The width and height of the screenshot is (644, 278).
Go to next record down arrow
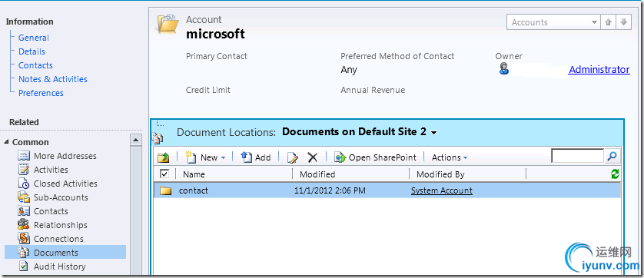pyautogui.click(x=623, y=22)
